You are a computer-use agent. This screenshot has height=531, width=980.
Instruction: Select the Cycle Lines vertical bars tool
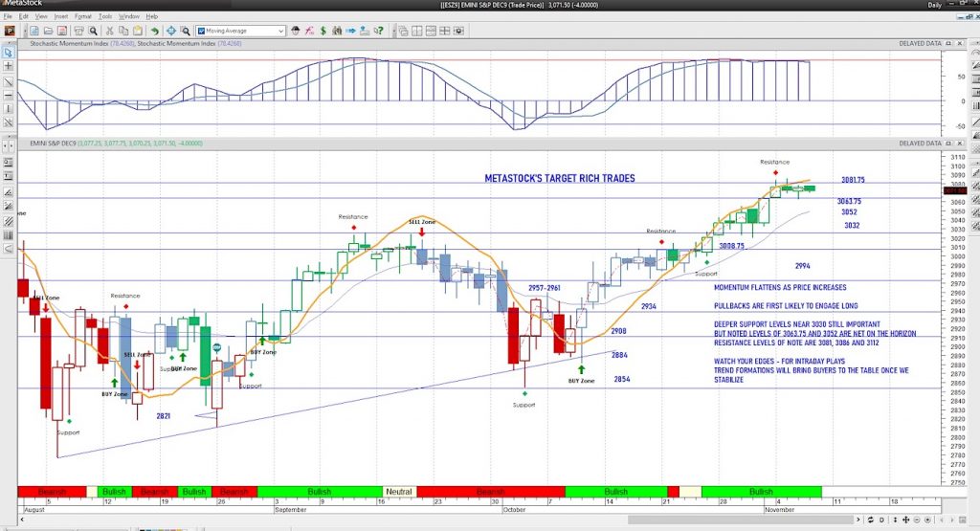[8, 235]
